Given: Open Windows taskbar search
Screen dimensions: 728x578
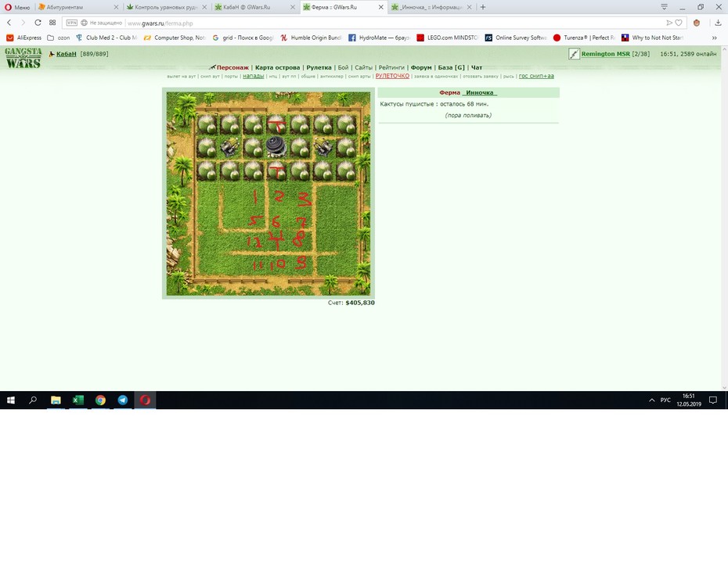Looking at the screenshot, I should point(33,400).
